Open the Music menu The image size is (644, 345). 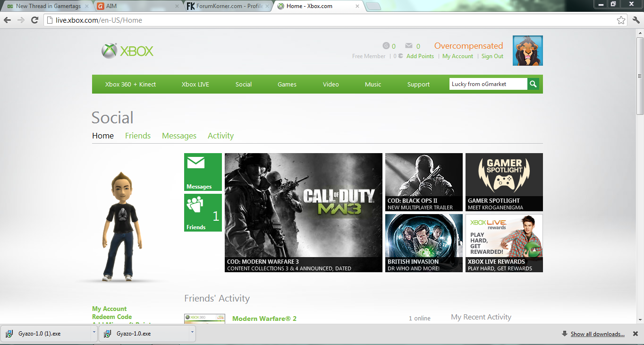pos(373,84)
